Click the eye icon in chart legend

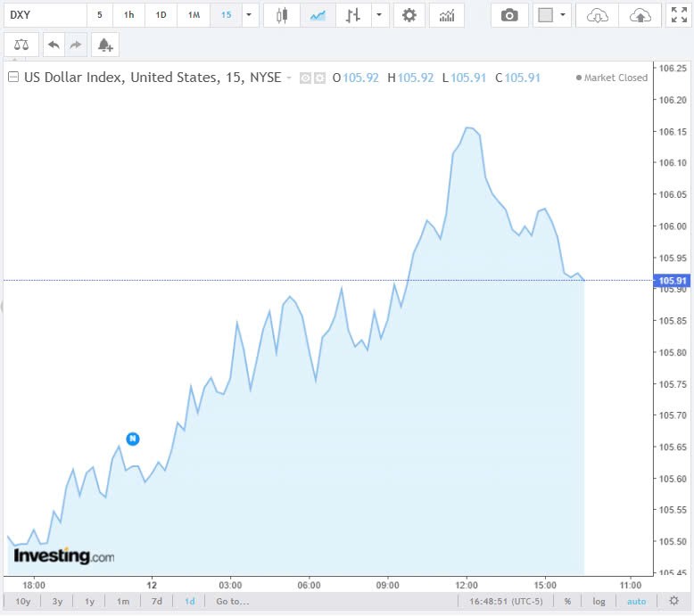(x=305, y=78)
